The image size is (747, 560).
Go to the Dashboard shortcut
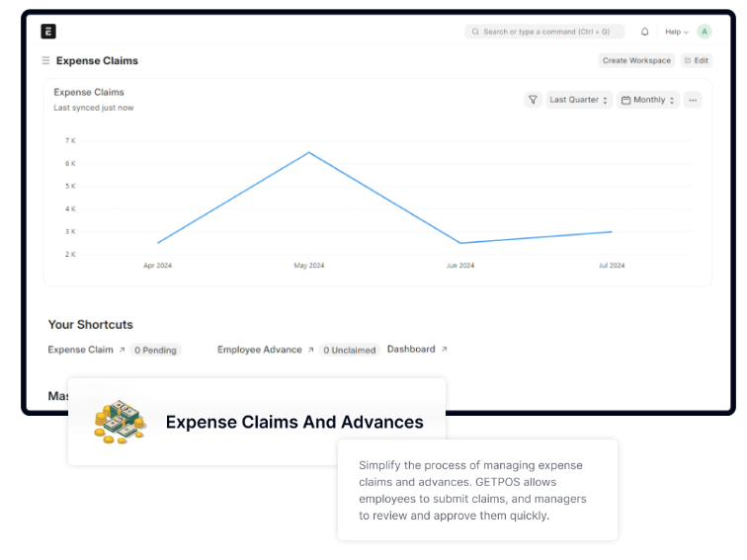click(x=411, y=350)
